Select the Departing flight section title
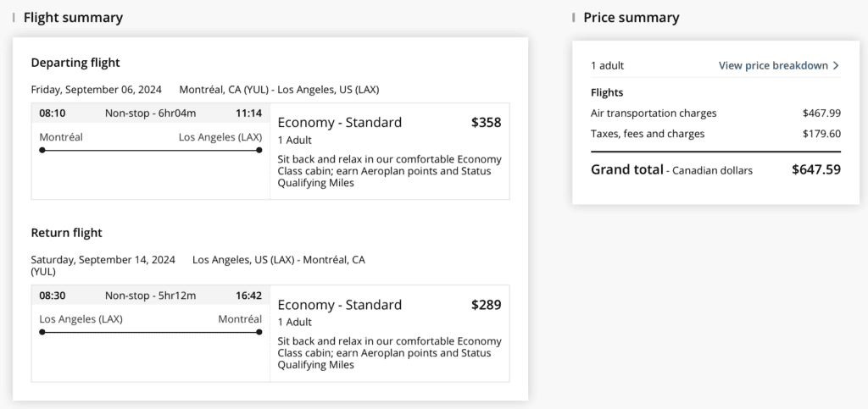 tap(75, 63)
